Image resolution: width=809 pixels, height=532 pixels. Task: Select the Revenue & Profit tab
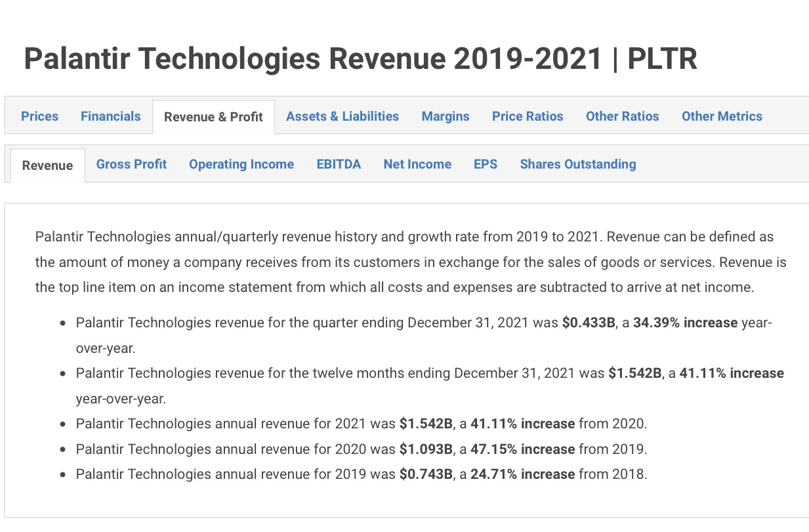pos(213,117)
